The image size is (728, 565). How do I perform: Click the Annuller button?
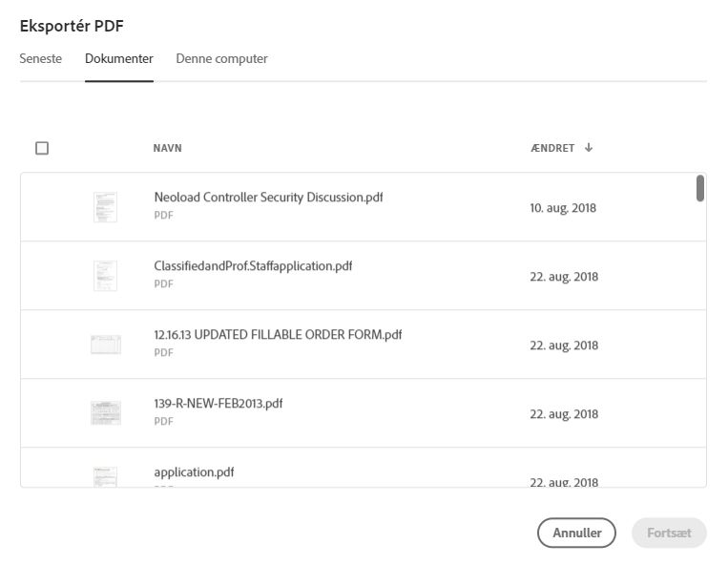(x=576, y=533)
